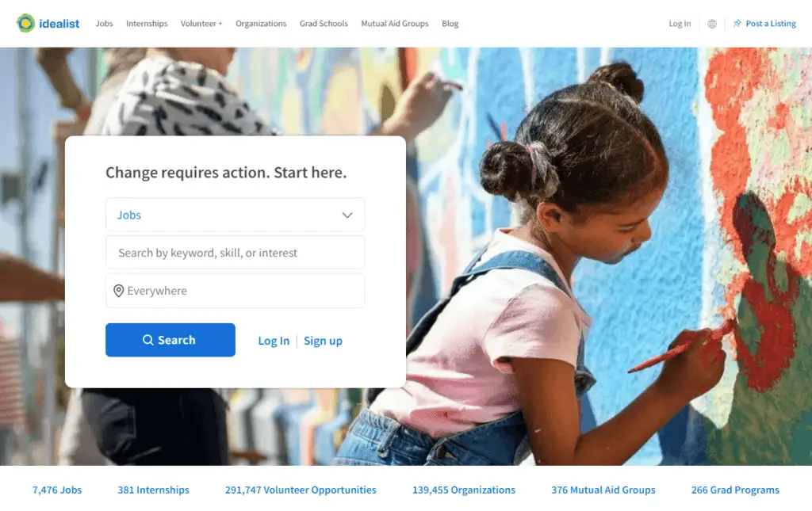812x511 pixels.
Task: Focus the keyword, skill, or interest field
Action: point(235,253)
